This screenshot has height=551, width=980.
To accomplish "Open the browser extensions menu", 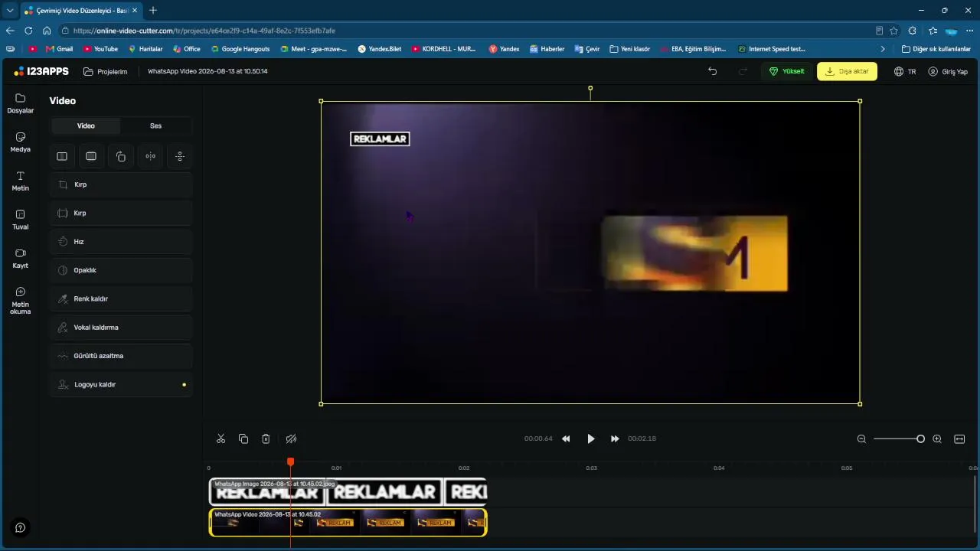I will tap(912, 31).
